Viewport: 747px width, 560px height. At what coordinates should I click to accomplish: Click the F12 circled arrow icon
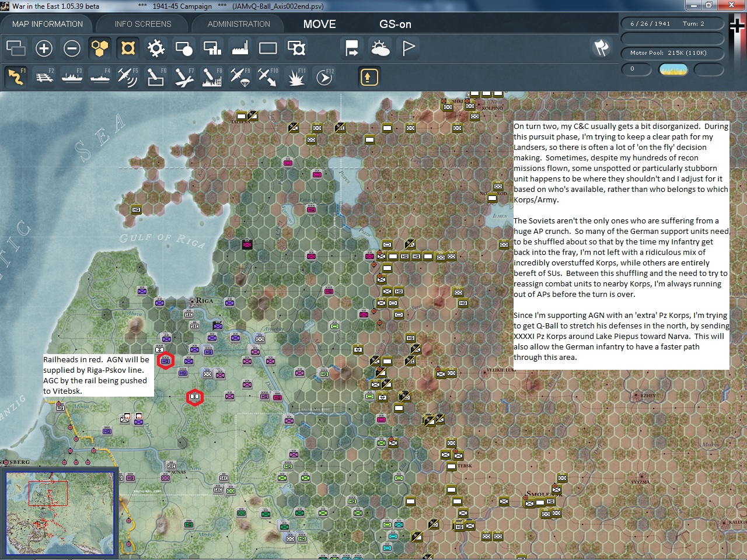(324, 77)
